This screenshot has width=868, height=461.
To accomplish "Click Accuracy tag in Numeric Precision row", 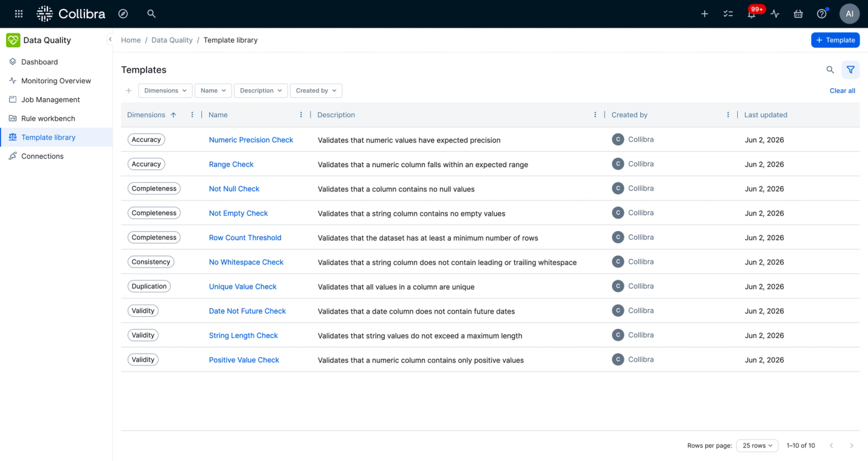I will point(146,139).
